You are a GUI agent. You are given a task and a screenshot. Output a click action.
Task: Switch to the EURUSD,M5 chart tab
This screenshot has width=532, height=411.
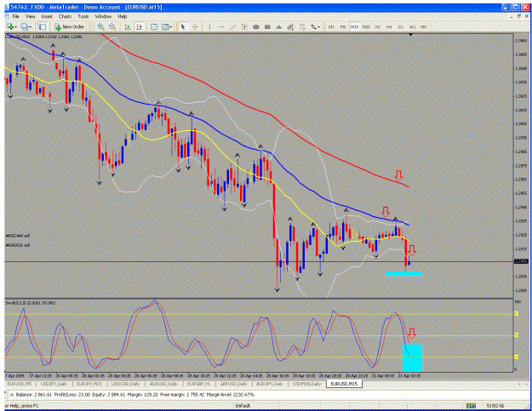pyautogui.click(x=19, y=384)
